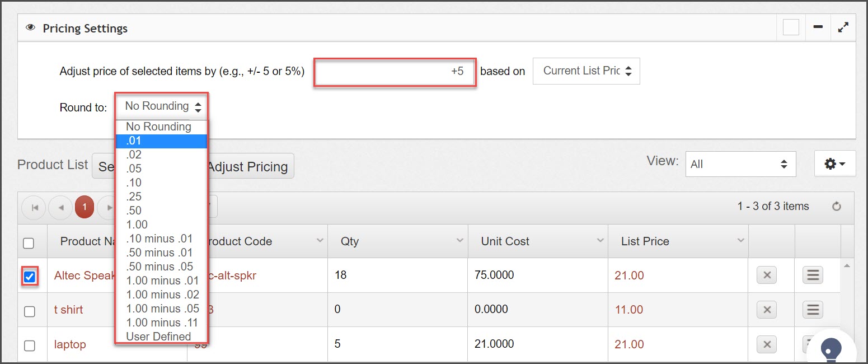Click the Adjust Pricing button
868x364 pixels.
[250, 166]
